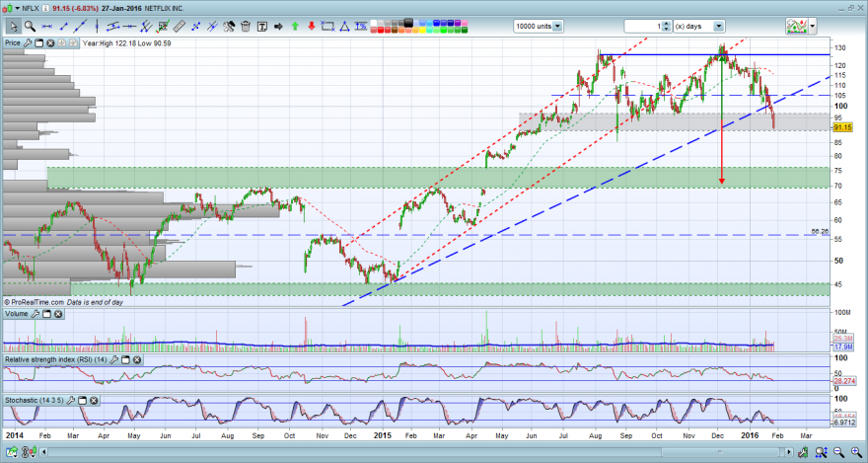Maximize the RSI panel window
The image size is (868, 463).
click(x=125, y=359)
